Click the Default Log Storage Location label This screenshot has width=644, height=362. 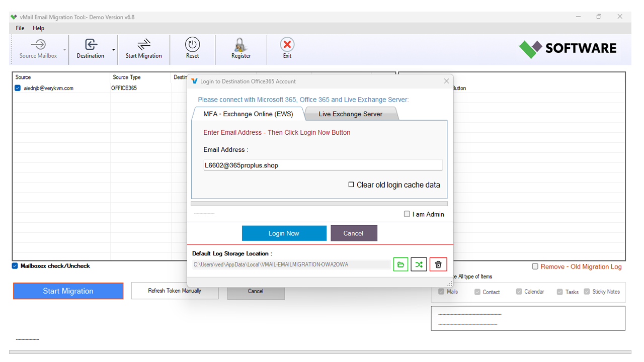[x=232, y=254]
